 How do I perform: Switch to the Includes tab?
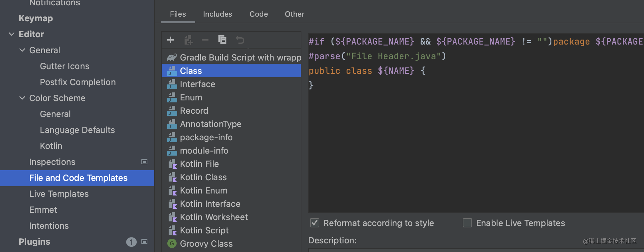pyautogui.click(x=217, y=14)
